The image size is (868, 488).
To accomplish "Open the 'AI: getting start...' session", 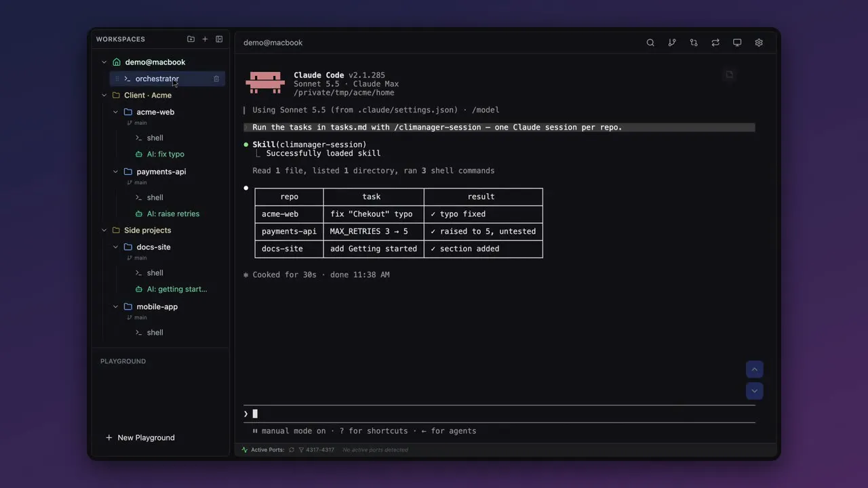I will coord(176,289).
